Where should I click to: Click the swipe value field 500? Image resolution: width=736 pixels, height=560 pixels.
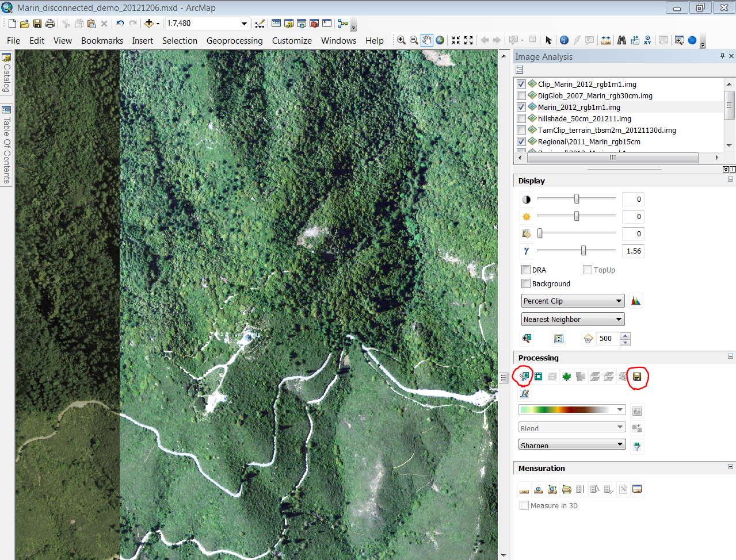(x=608, y=339)
